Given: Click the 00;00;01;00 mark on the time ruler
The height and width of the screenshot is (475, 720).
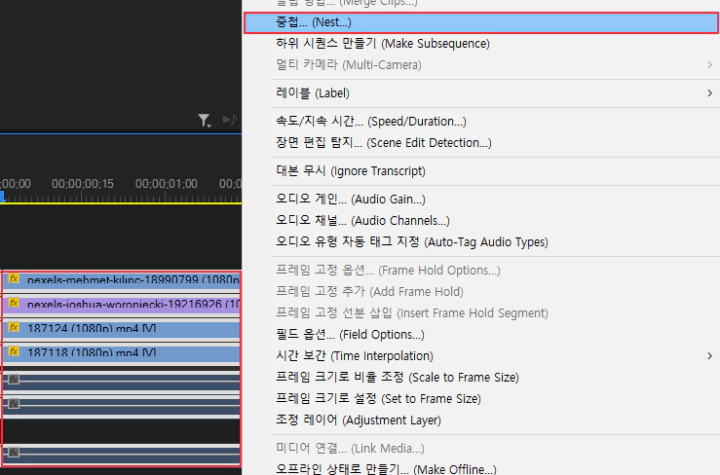Looking at the screenshot, I should (166, 184).
